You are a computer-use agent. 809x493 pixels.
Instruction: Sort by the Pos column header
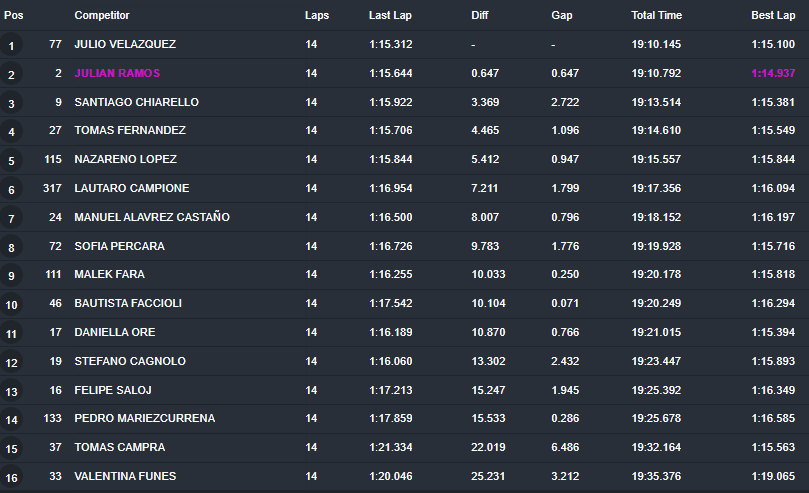[13, 15]
